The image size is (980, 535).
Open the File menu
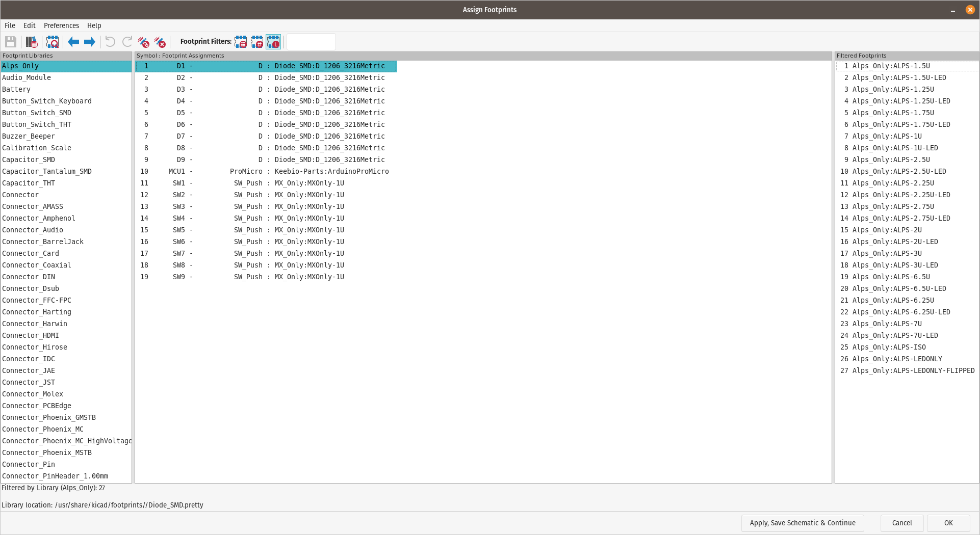click(x=10, y=25)
